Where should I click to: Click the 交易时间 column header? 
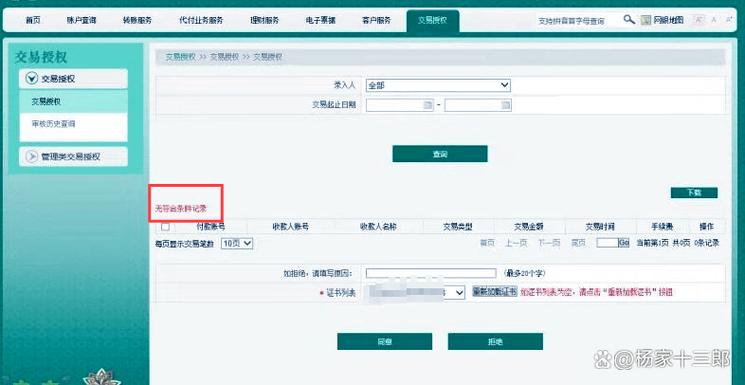600,227
